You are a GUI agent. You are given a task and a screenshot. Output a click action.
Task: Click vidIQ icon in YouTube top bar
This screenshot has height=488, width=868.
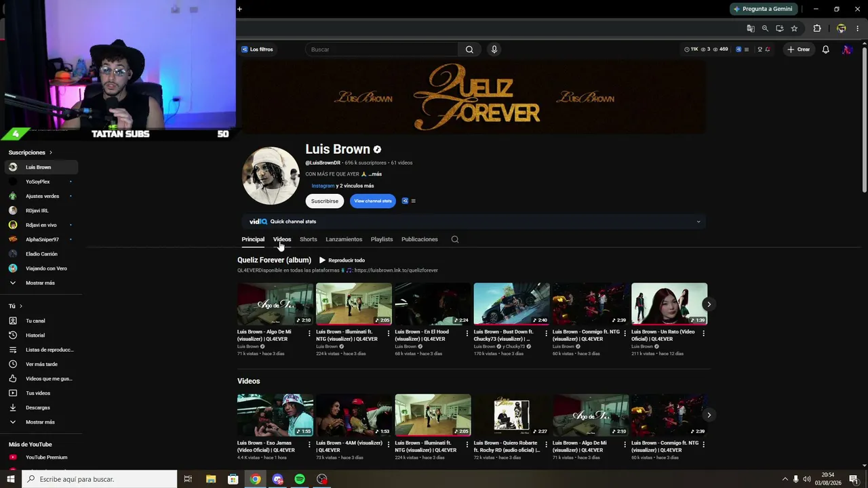click(738, 49)
